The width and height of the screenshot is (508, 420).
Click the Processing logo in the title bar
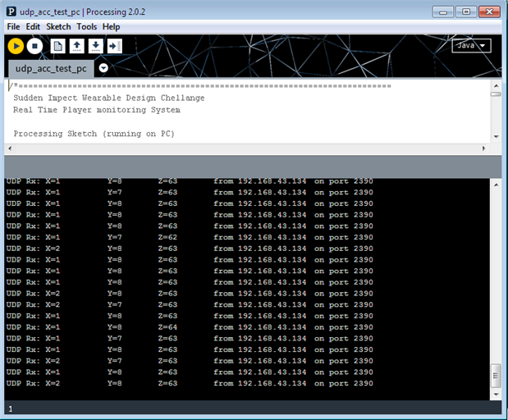[x=11, y=11]
